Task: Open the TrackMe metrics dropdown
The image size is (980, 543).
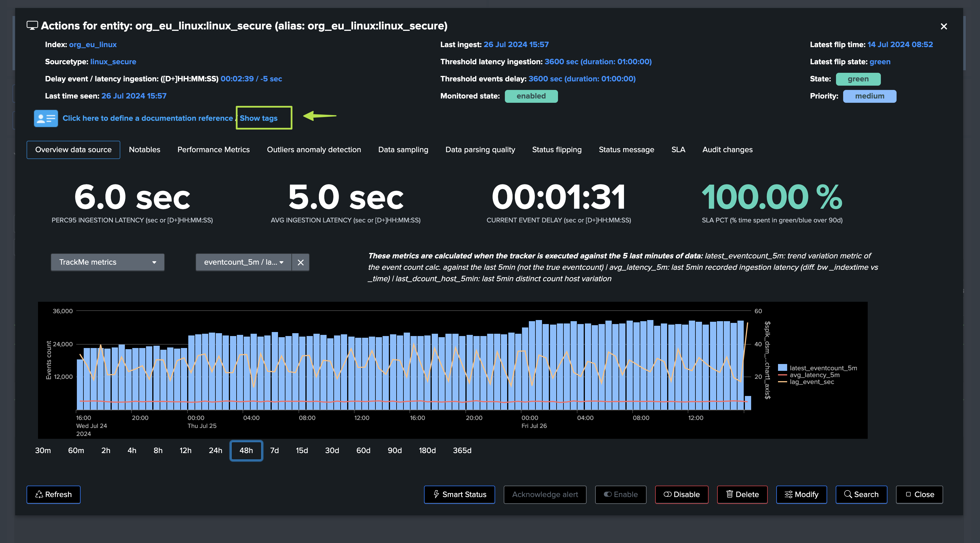Action: point(107,262)
